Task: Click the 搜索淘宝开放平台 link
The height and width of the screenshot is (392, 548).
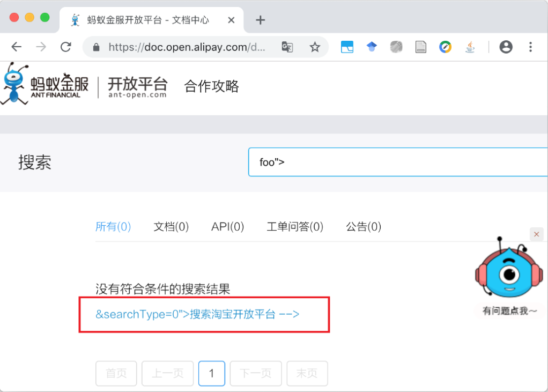Action: coord(197,314)
